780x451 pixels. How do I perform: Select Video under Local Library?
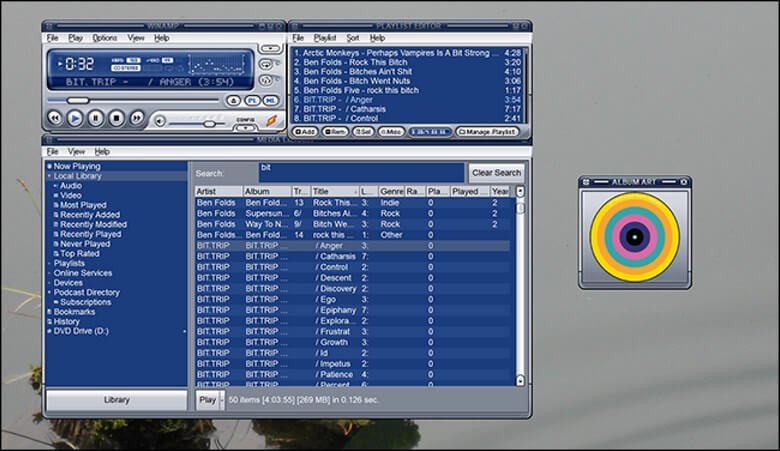click(x=71, y=195)
